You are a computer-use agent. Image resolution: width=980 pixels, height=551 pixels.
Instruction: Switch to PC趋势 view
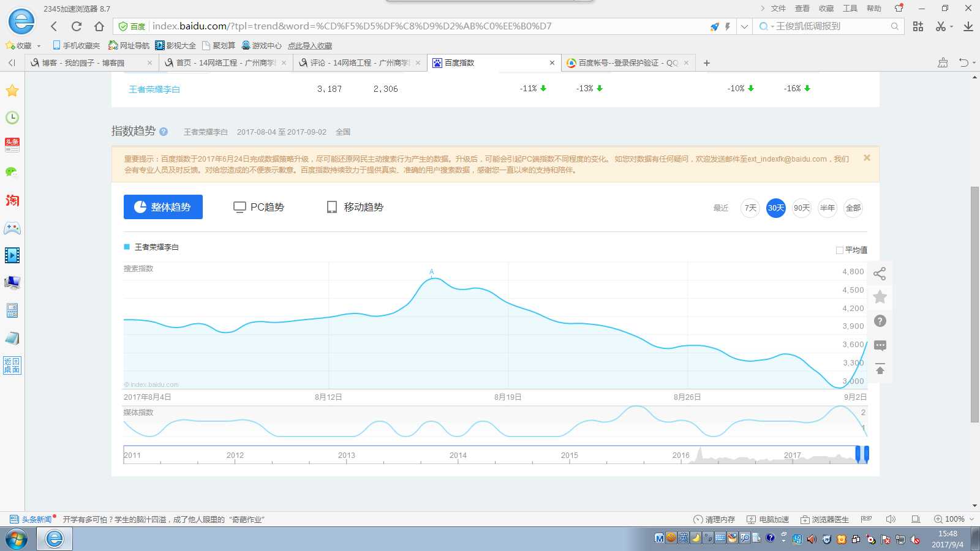(x=258, y=207)
